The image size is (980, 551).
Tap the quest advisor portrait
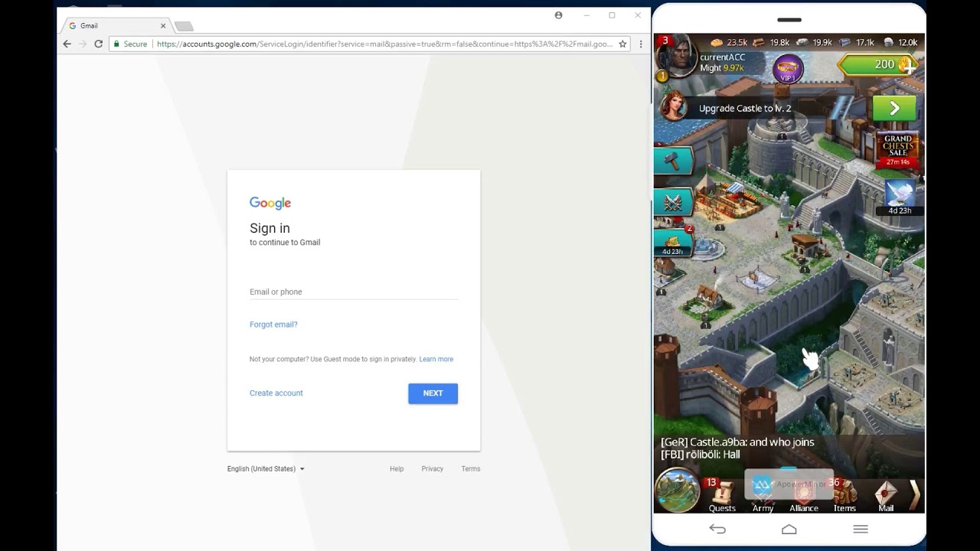[x=675, y=105]
